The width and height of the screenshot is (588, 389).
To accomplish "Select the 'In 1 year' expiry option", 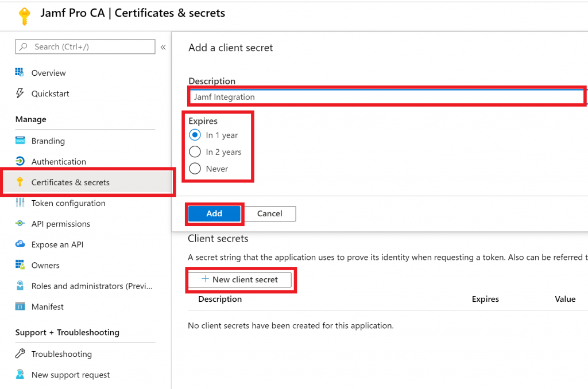I will pos(195,135).
